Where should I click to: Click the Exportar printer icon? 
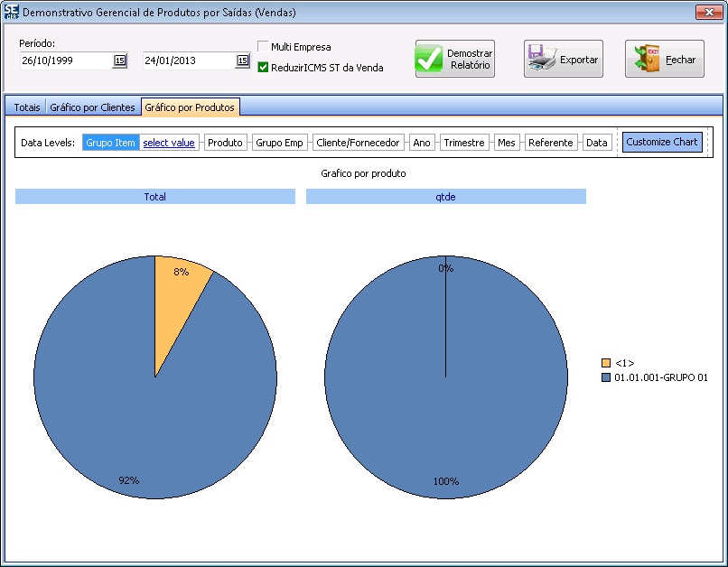point(542,59)
